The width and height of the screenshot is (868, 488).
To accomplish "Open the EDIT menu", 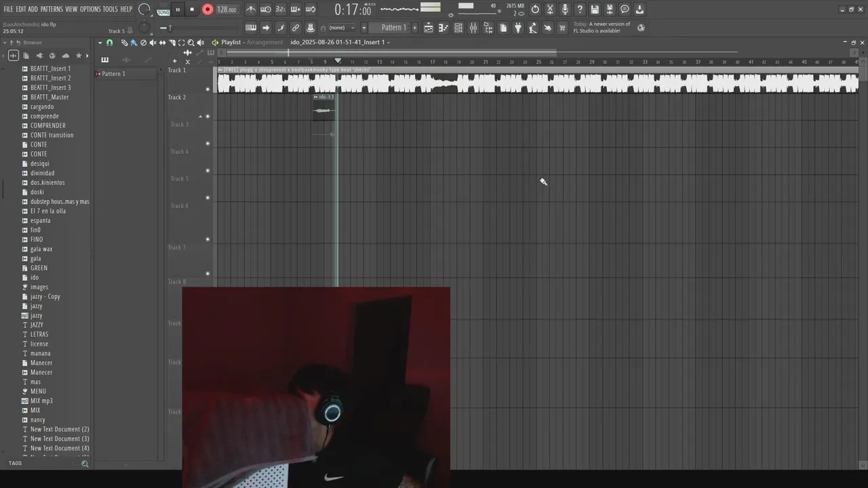I will click(21, 9).
